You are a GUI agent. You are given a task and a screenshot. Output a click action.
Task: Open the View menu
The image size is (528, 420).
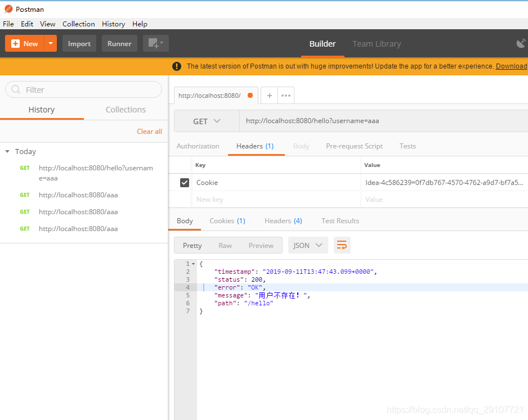pos(47,24)
